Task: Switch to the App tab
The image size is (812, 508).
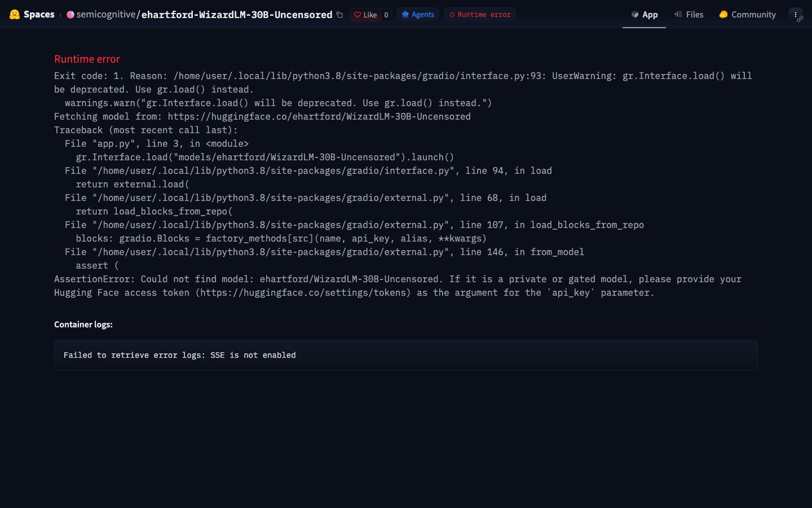Action: point(644,15)
